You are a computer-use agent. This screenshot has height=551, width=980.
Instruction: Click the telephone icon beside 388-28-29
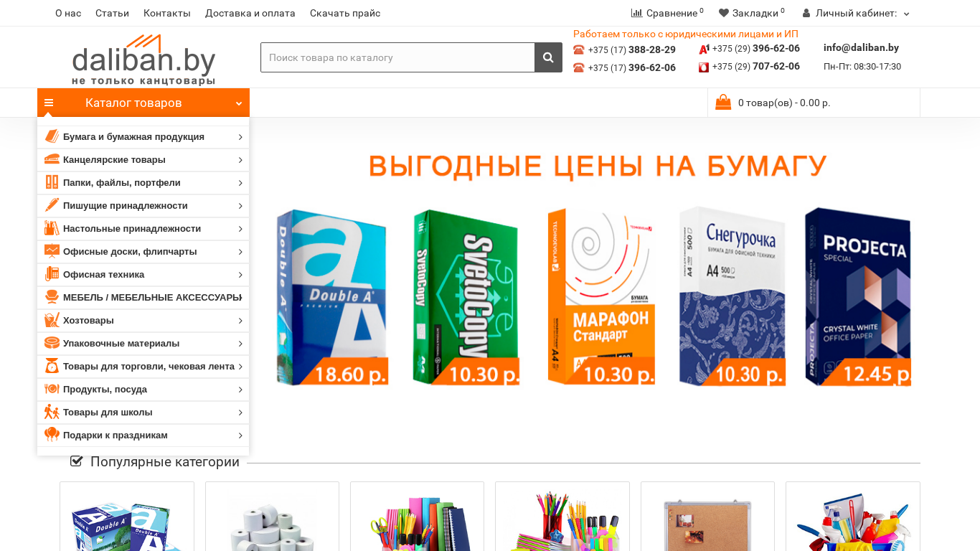[x=579, y=50]
